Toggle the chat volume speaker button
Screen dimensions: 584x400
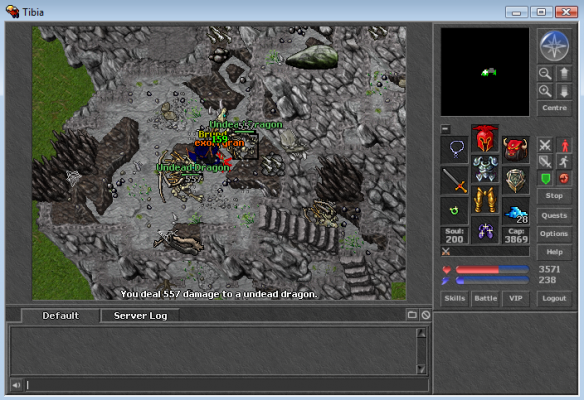coord(16,385)
